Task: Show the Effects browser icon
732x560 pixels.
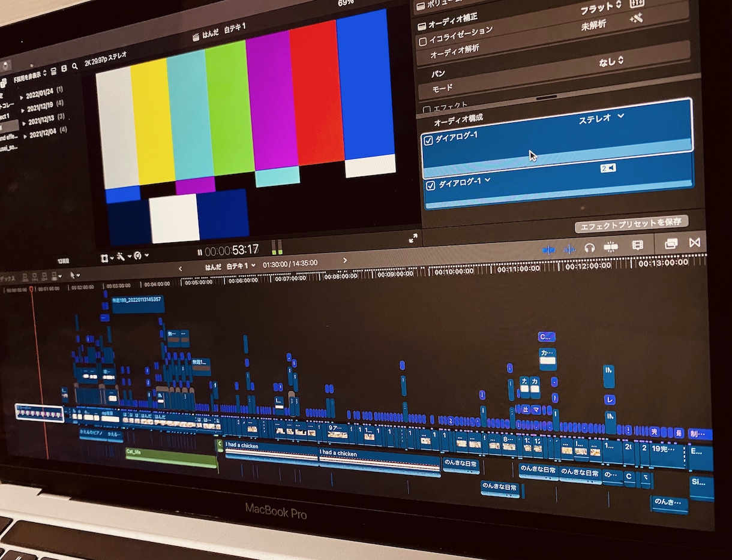Action: coord(671,243)
